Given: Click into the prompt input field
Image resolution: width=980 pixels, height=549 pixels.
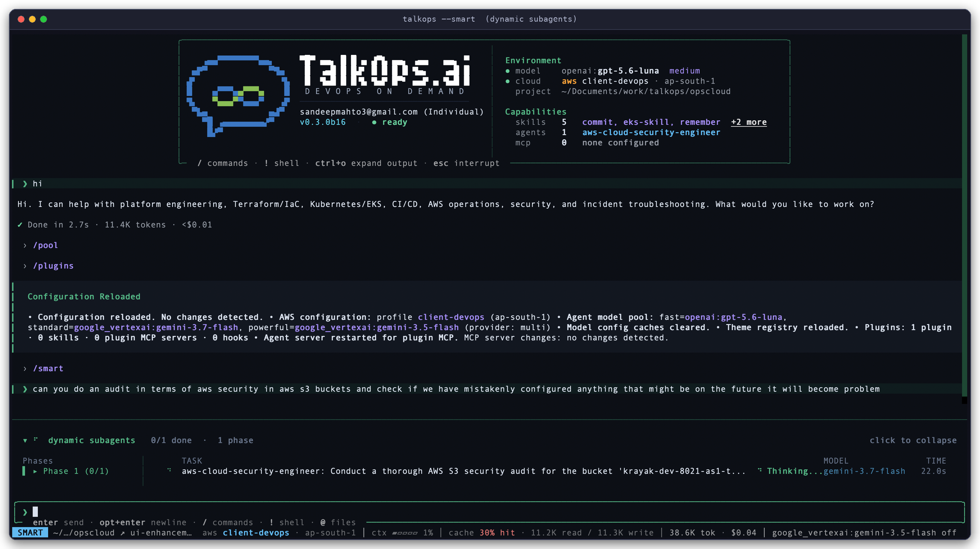Looking at the screenshot, I should tap(489, 512).
